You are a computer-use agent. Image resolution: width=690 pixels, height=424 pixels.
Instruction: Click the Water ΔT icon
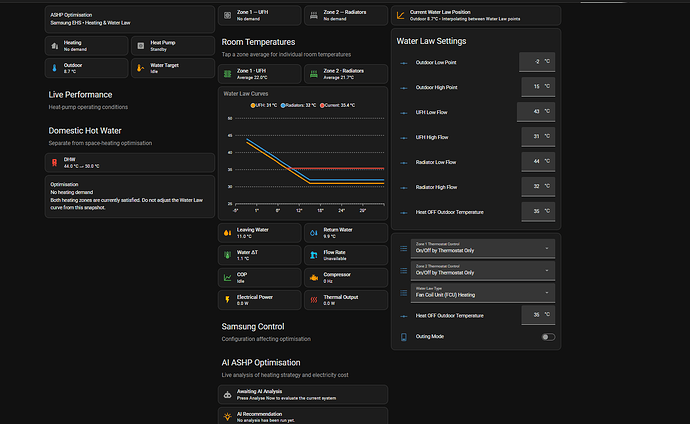228,255
